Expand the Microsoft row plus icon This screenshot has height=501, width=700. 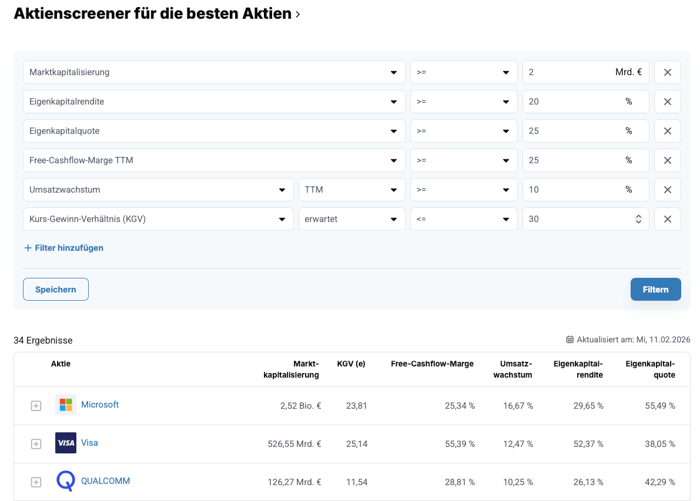(x=36, y=406)
